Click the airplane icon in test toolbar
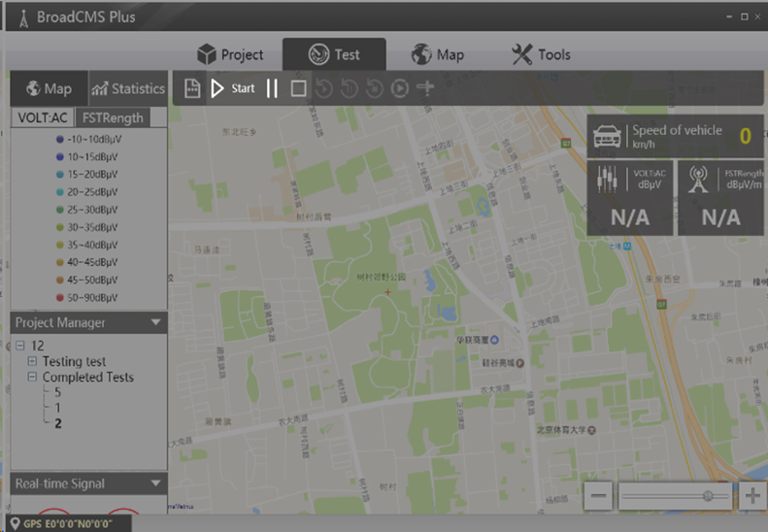This screenshot has width=768, height=532. 425,88
